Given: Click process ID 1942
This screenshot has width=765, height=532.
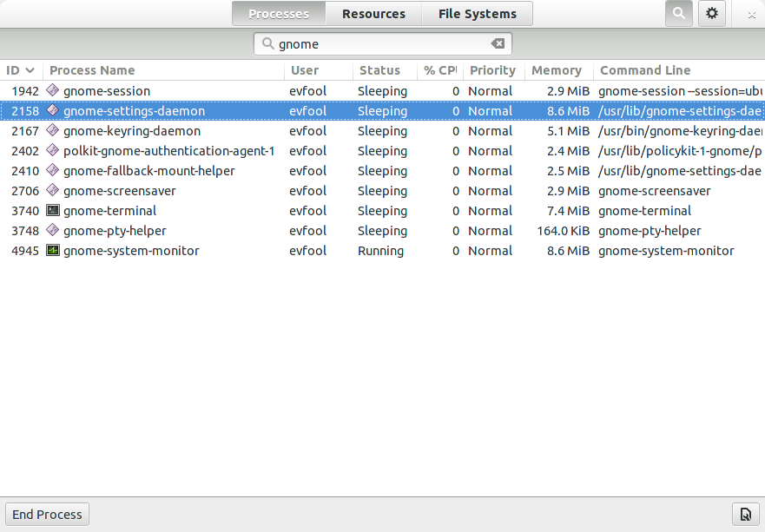Looking at the screenshot, I should [x=25, y=91].
